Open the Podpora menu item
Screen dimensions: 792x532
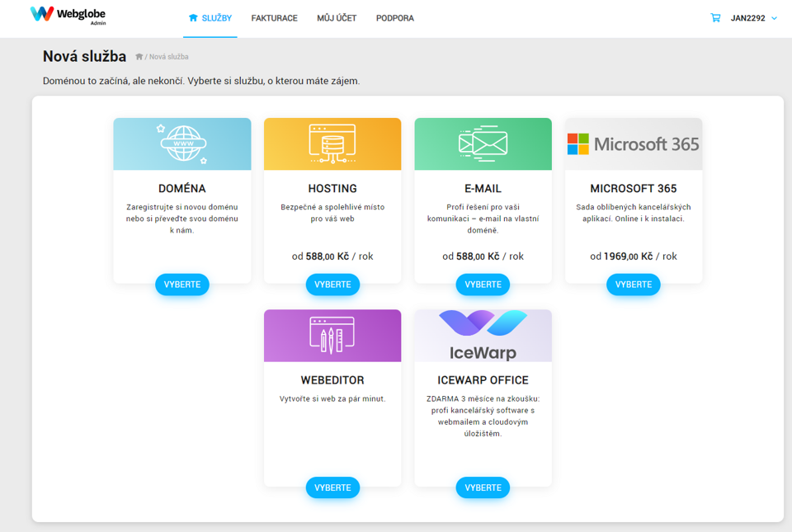click(395, 18)
